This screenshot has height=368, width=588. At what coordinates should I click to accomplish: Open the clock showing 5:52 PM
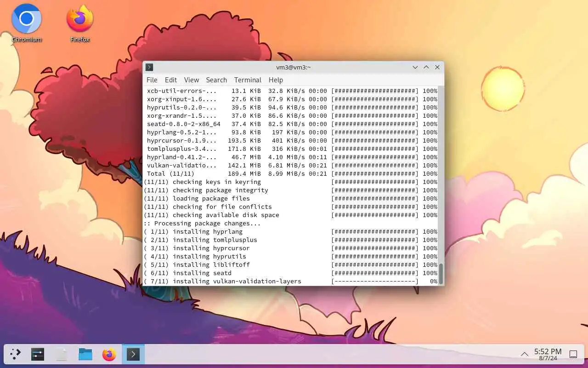click(x=548, y=354)
